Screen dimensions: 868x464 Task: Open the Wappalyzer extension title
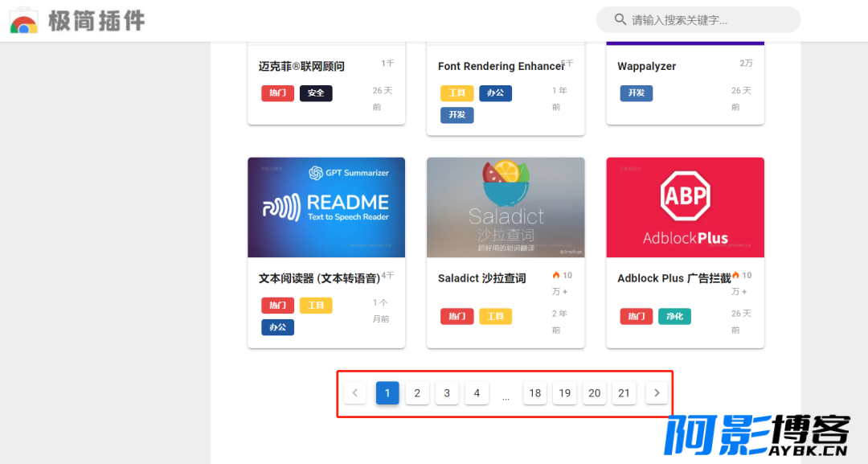647,67
